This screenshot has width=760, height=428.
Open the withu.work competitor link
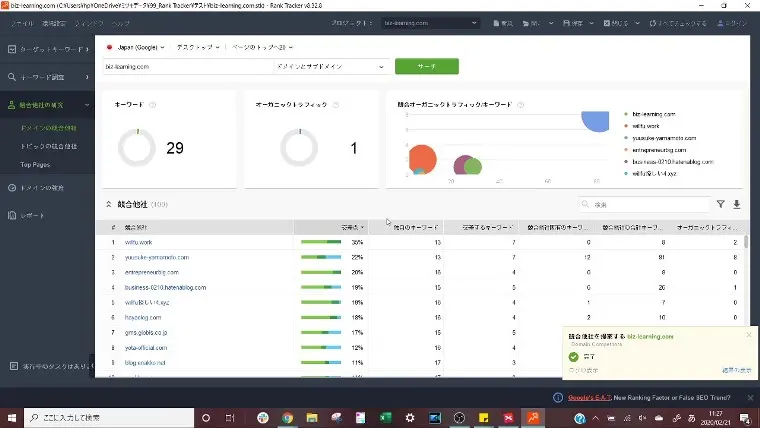pos(138,242)
